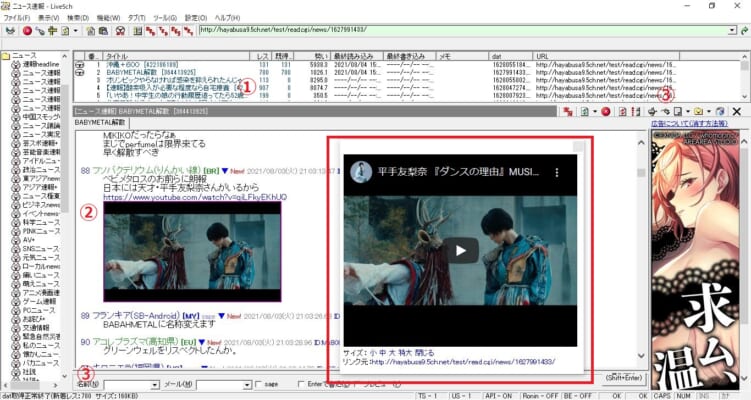Click the green go arrow beside the address bar
Image resolution: width=751 pixels, height=400 pixels.
pos(742,31)
